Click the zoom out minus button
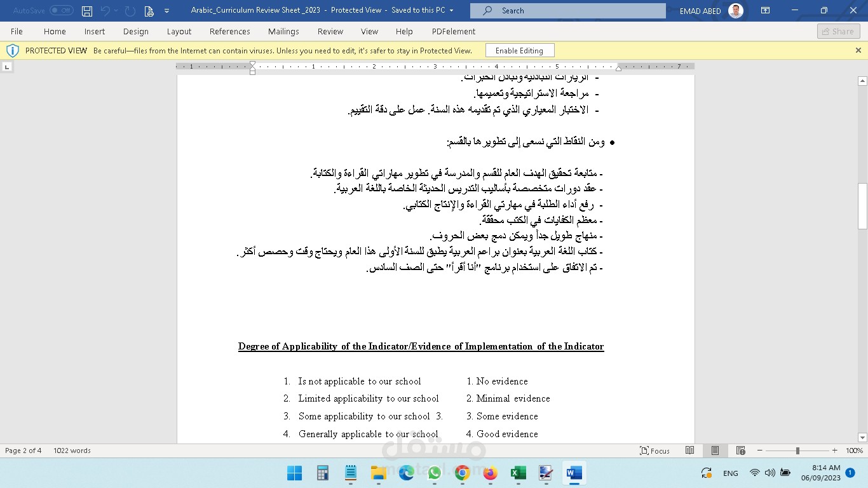The image size is (868, 488). (x=760, y=451)
